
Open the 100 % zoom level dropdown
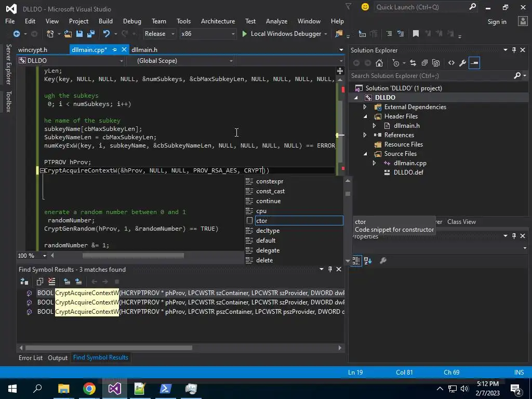pos(45,256)
